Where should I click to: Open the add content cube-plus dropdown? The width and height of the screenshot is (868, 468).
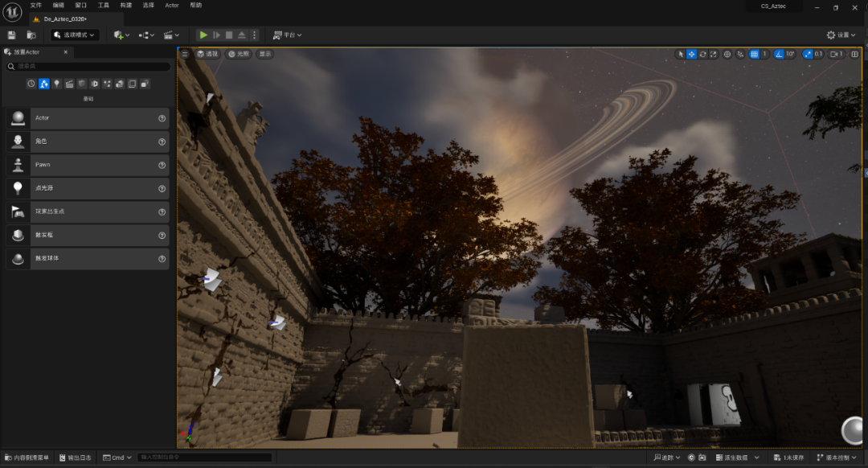pos(121,35)
